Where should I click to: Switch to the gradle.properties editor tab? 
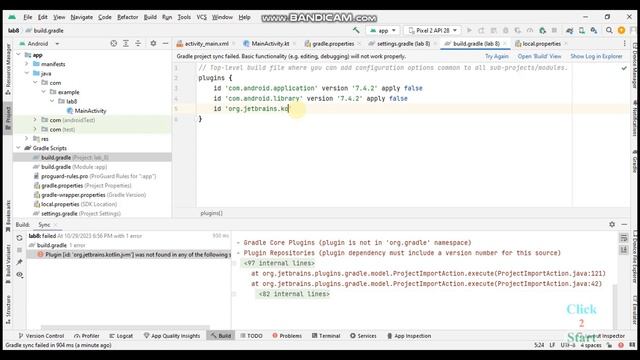[x=333, y=43]
